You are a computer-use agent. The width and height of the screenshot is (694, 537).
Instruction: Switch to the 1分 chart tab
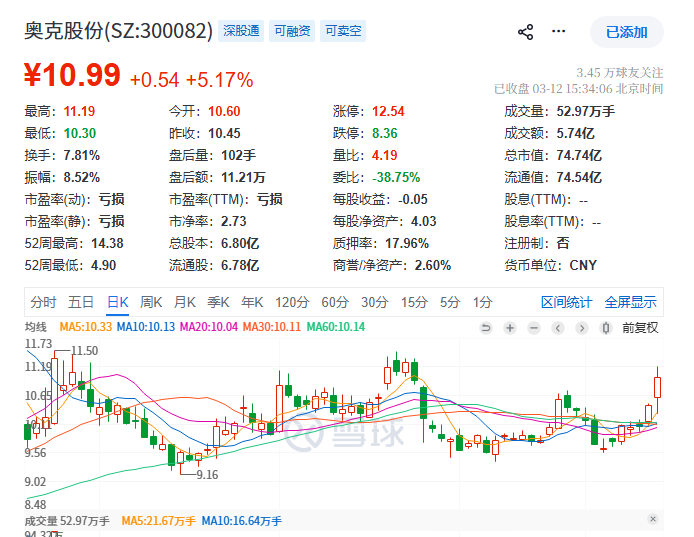pos(482,302)
